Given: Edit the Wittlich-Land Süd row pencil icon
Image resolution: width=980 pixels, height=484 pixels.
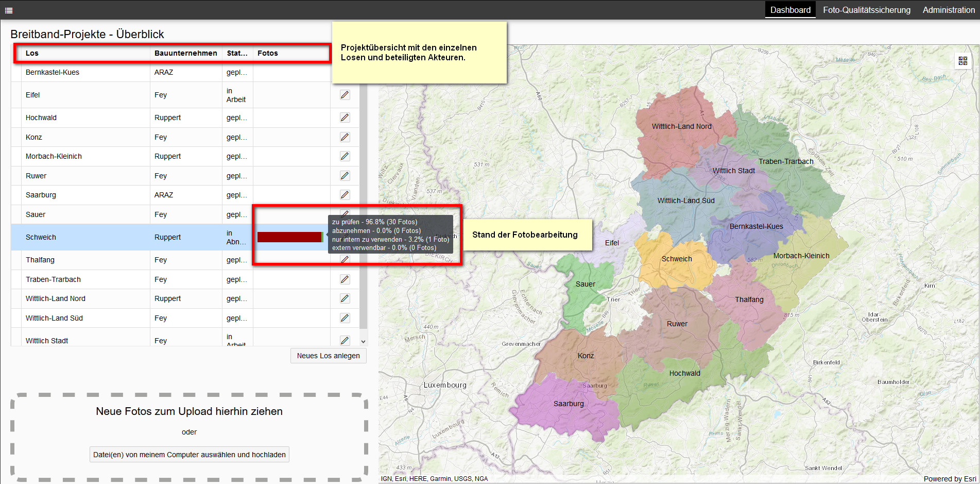Looking at the screenshot, I should tap(345, 318).
